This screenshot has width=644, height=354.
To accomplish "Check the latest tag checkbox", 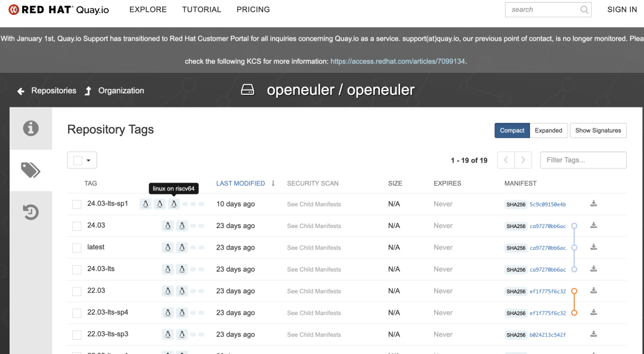I will click(77, 248).
